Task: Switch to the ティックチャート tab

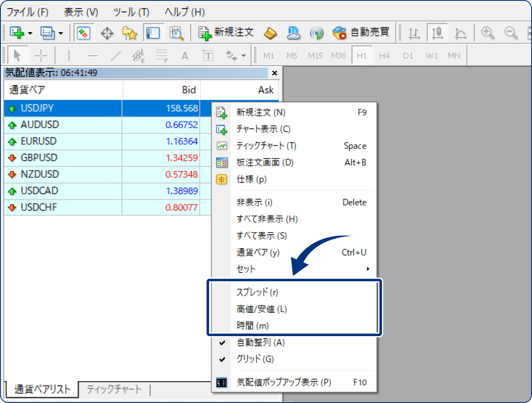Action: pyautogui.click(x=114, y=389)
